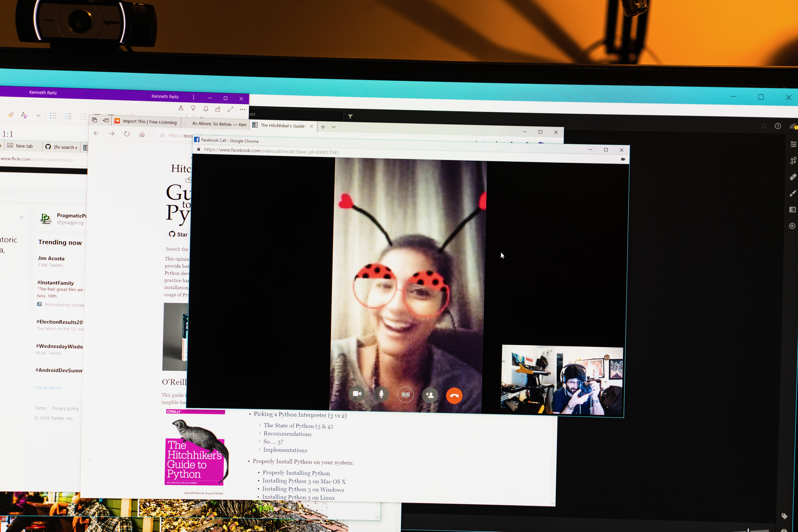Open the OneNote more options ellipsis
The height and width of the screenshot is (532, 798).
click(242, 109)
